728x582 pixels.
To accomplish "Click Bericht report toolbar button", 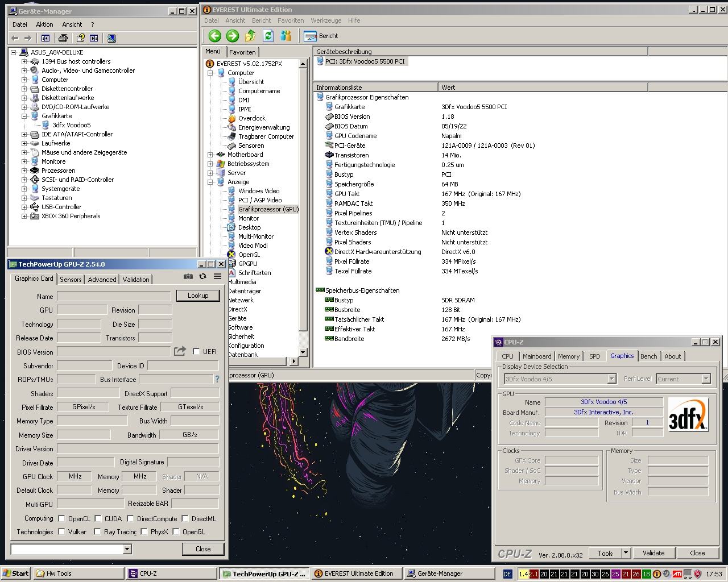I will [x=321, y=36].
